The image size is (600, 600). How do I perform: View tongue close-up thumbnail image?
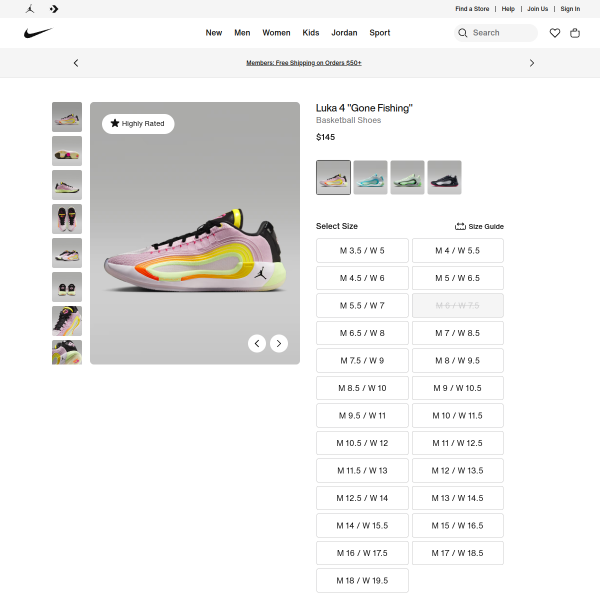click(x=67, y=321)
